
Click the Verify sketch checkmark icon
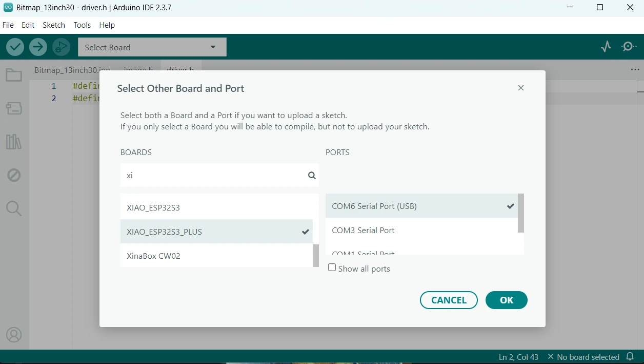coord(15,47)
